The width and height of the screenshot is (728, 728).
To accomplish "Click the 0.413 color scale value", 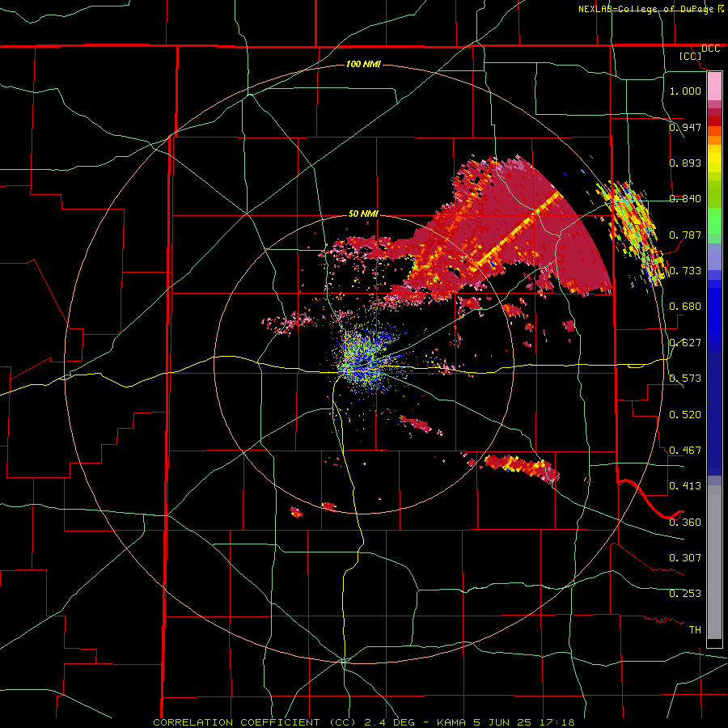I will coord(685,485).
